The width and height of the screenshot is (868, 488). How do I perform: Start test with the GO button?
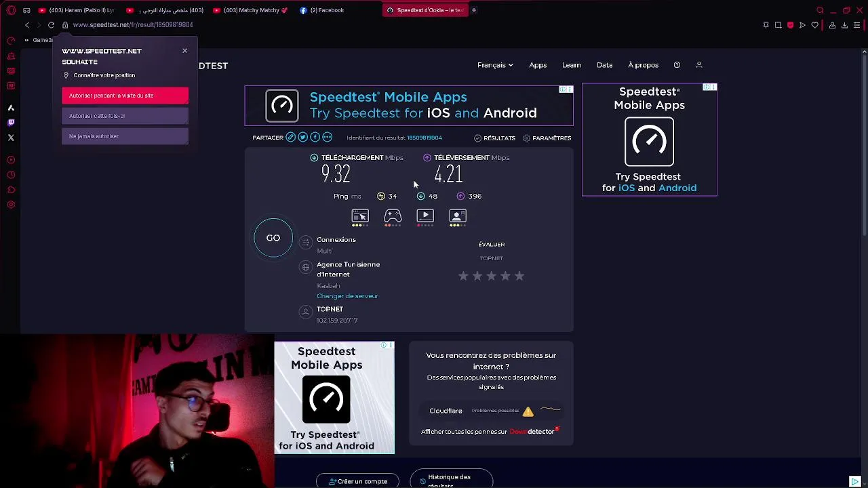point(273,238)
